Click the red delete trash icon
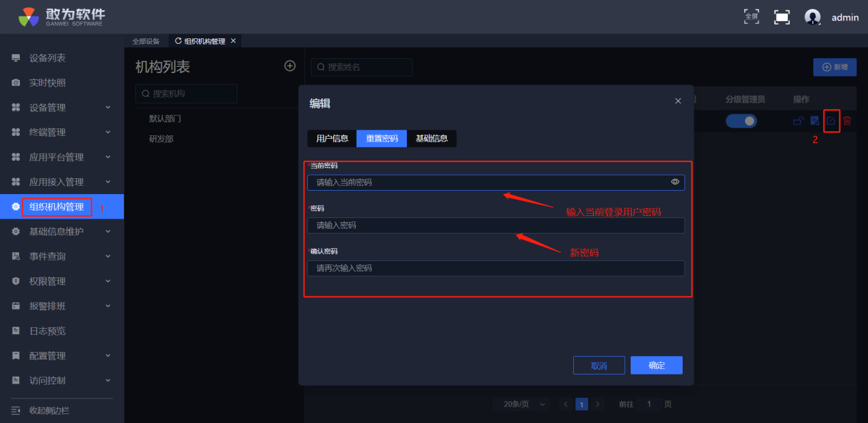Image resolution: width=868 pixels, height=423 pixels. click(x=847, y=121)
